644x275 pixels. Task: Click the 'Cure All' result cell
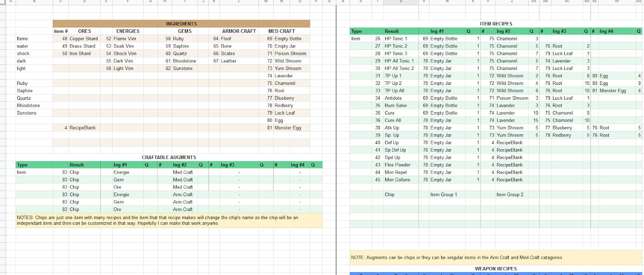click(401, 121)
